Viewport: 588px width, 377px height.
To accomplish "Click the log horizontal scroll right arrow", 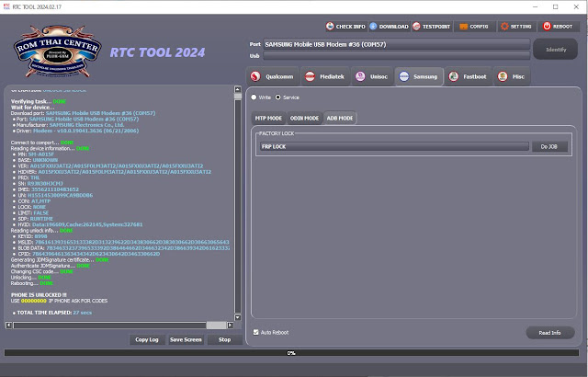I will coord(231,325).
